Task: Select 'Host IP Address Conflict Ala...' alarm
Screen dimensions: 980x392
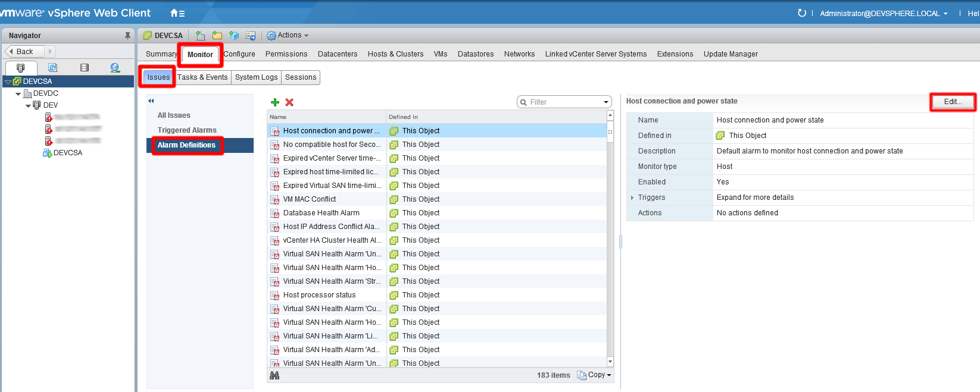Action: click(436, 227)
